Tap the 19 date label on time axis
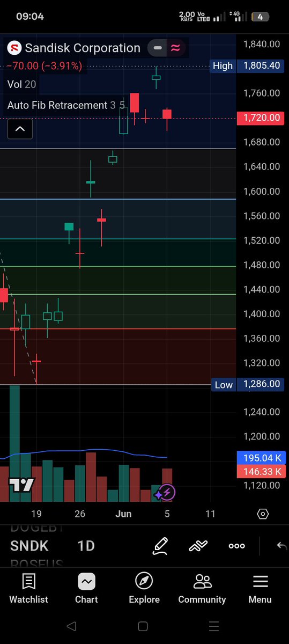Image resolution: width=289 pixels, height=644 pixels. (36, 514)
